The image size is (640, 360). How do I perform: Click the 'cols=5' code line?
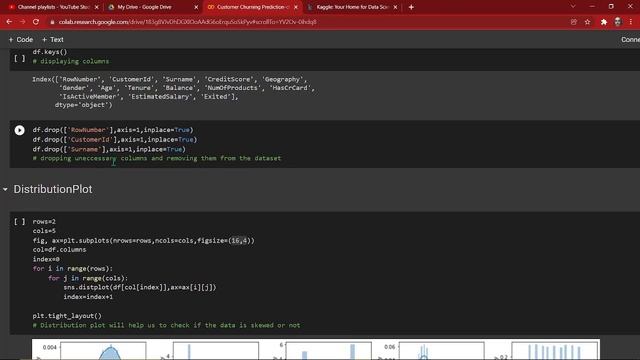pyautogui.click(x=44, y=231)
